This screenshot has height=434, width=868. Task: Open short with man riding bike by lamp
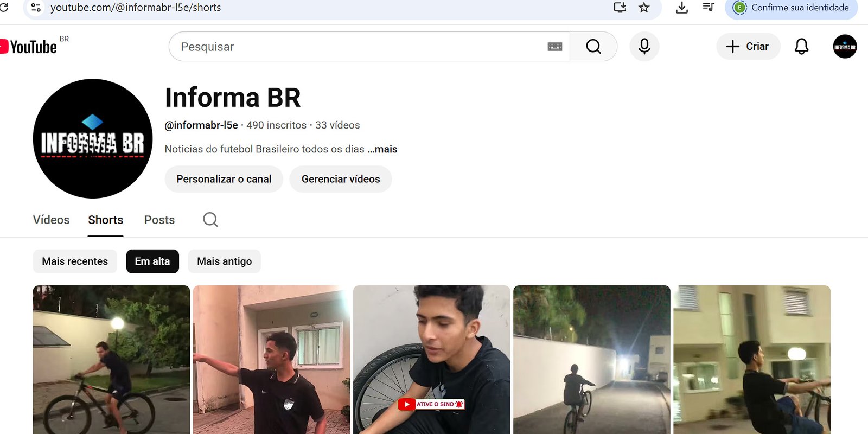[x=112, y=360]
